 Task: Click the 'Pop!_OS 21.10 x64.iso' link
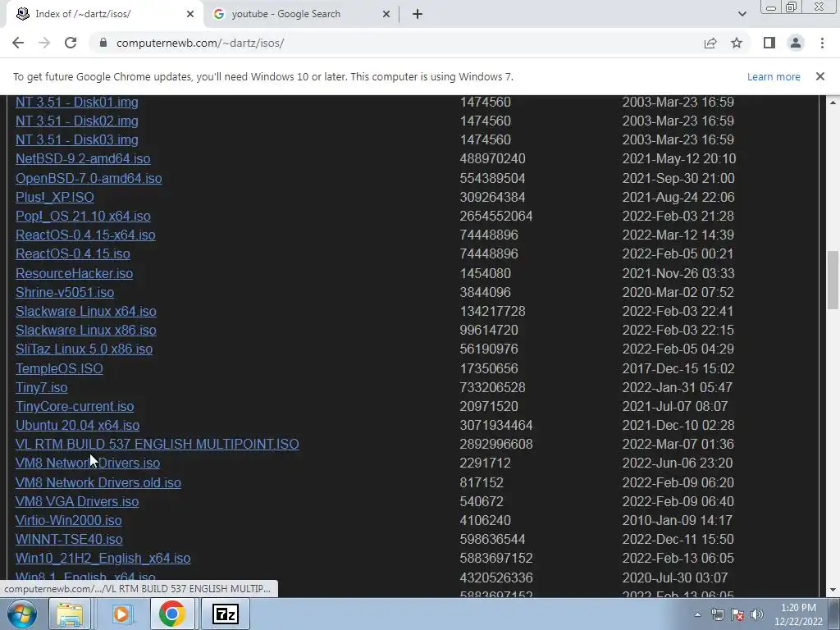pyautogui.click(x=83, y=216)
